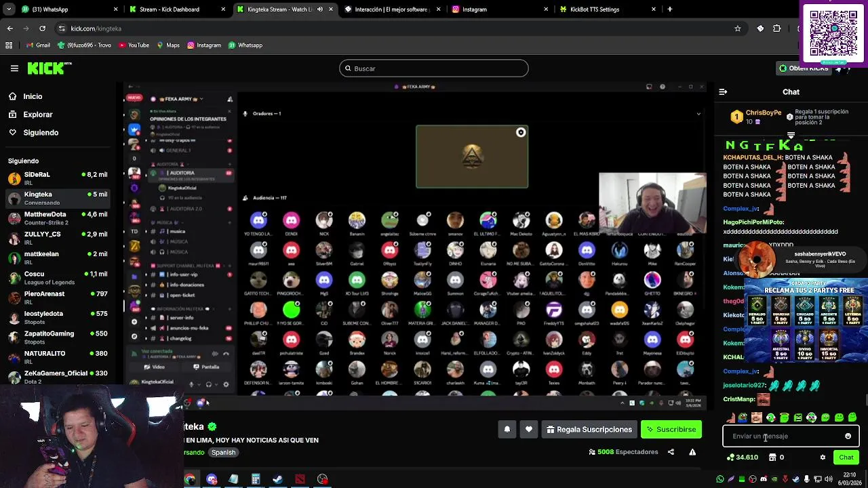
Task: Click joselotario927 username in chat
Action: pyautogui.click(x=744, y=386)
